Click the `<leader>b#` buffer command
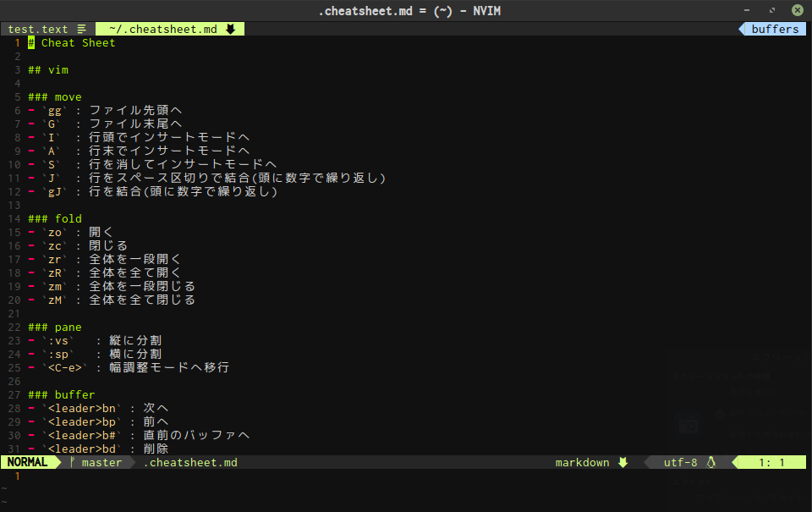 pyautogui.click(x=82, y=435)
